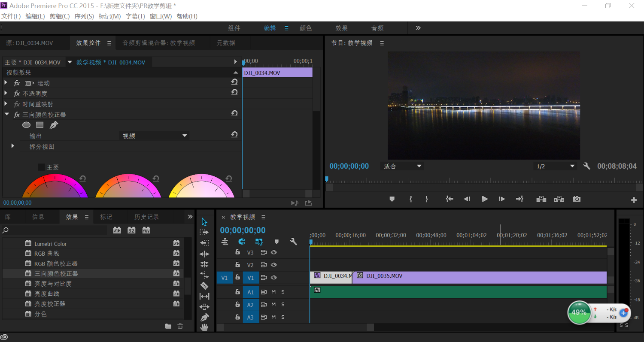Click Add Marker in program monitor

[392, 199]
